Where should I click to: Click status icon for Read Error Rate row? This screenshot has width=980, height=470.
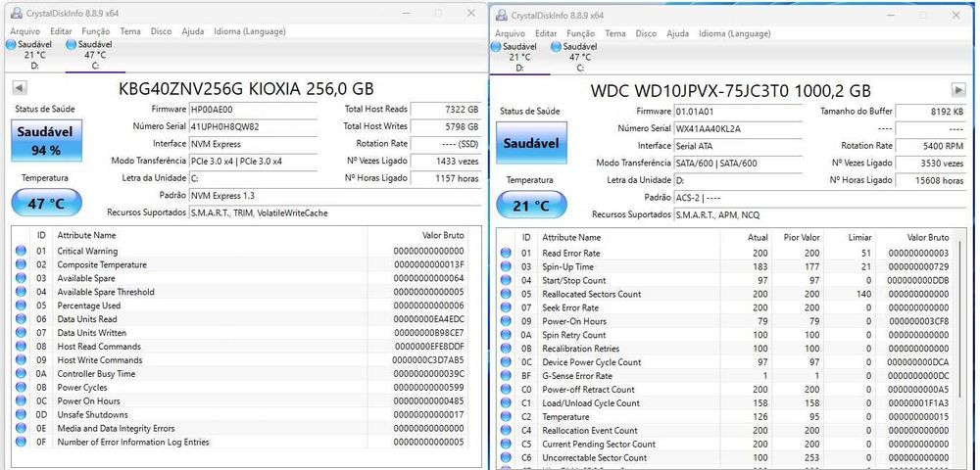click(507, 253)
